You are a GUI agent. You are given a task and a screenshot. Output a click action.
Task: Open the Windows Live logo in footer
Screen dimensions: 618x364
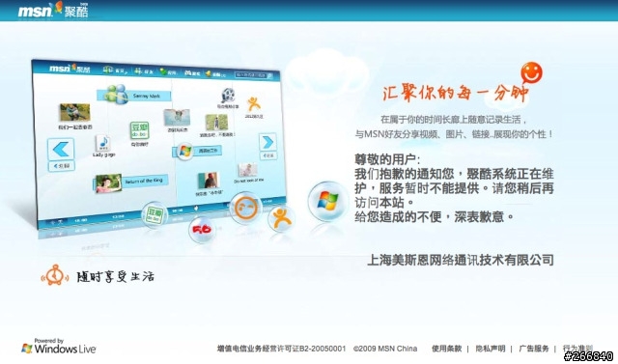(x=59, y=347)
